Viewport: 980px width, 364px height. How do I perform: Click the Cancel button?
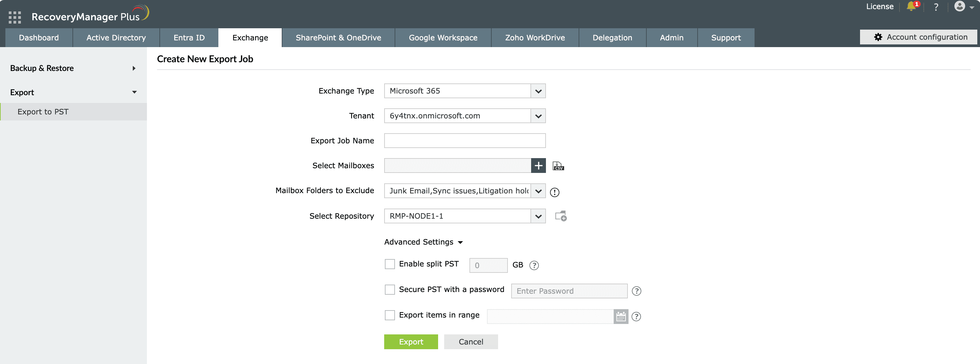click(470, 341)
